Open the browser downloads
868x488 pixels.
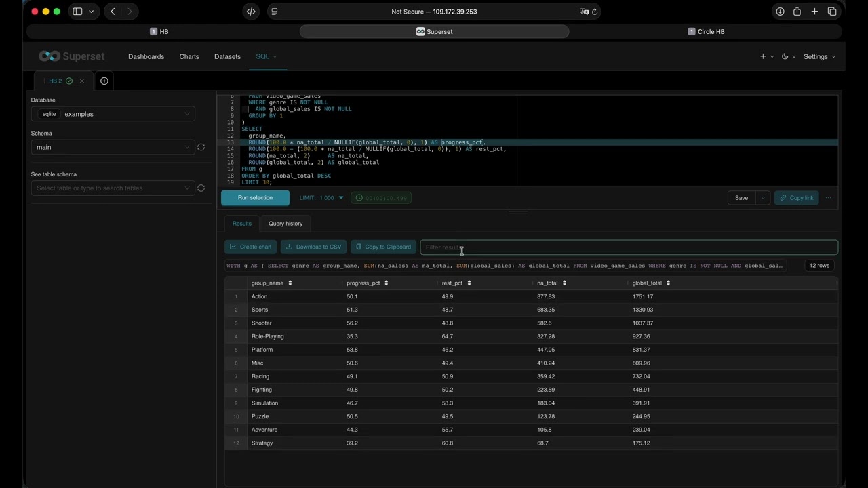coord(780,12)
